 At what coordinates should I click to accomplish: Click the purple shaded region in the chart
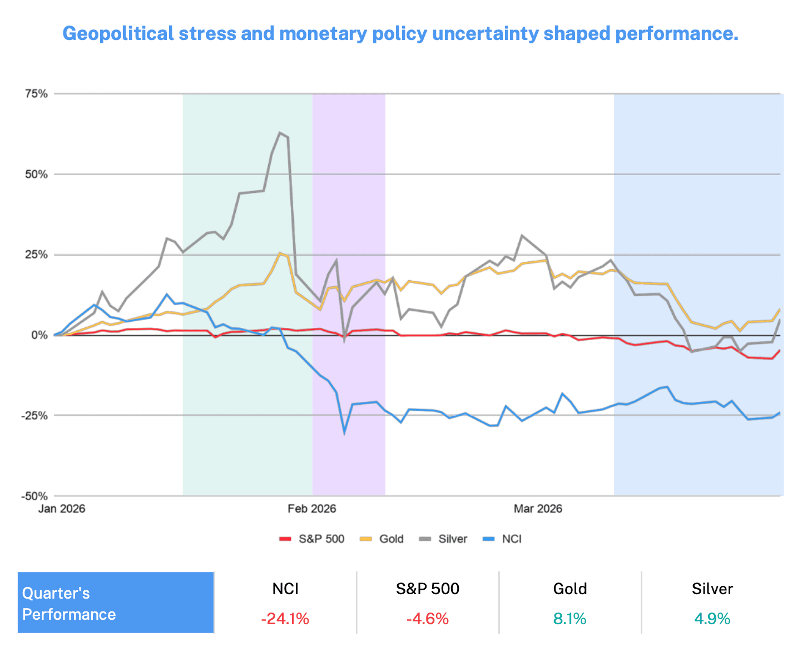click(x=349, y=222)
